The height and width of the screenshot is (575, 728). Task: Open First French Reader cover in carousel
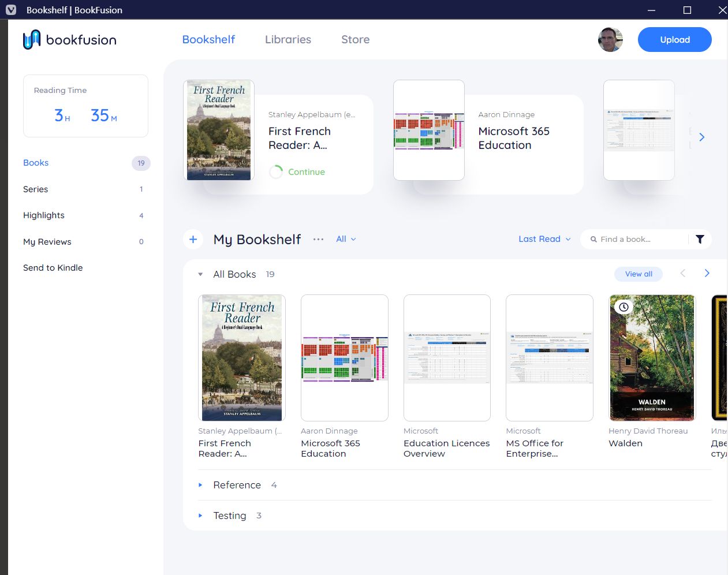[219, 130]
